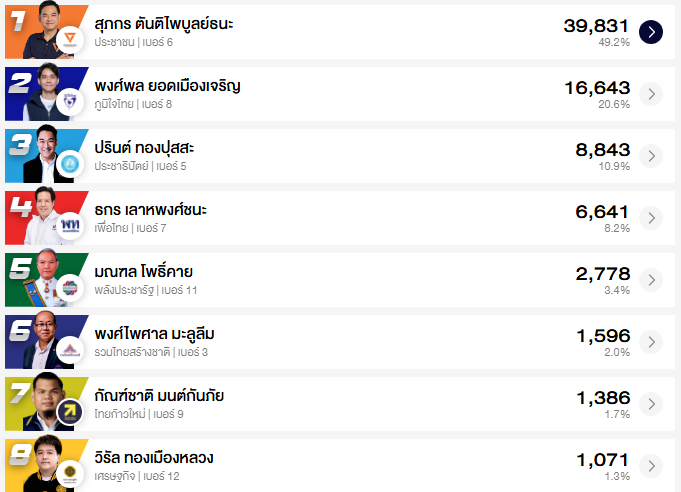Click the ไทยก้าวใหม่ arrow logo in row 7
Screen dimensions: 681x492
pyautogui.click(x=70, y=413)
